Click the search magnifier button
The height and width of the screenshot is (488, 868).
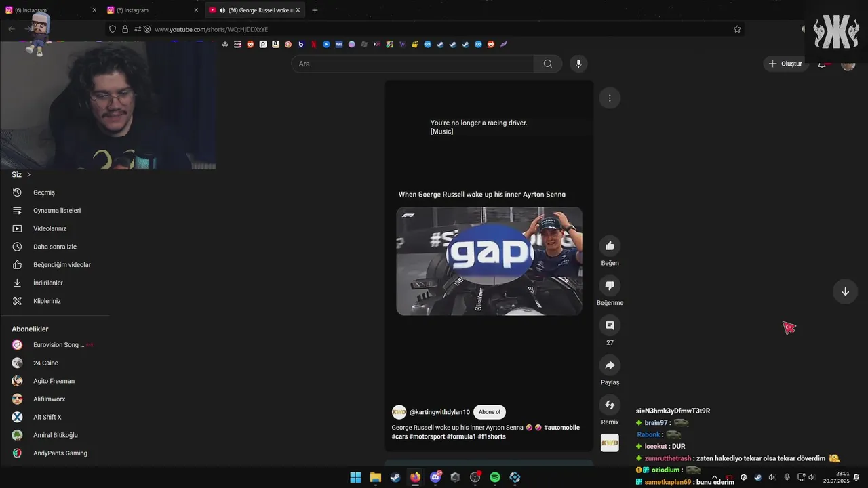547,64
